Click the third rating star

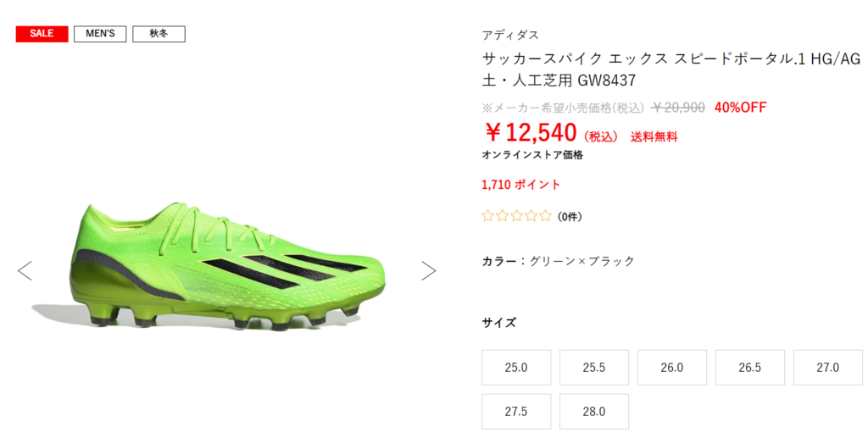pyautogui.click(x=516, y=216)
